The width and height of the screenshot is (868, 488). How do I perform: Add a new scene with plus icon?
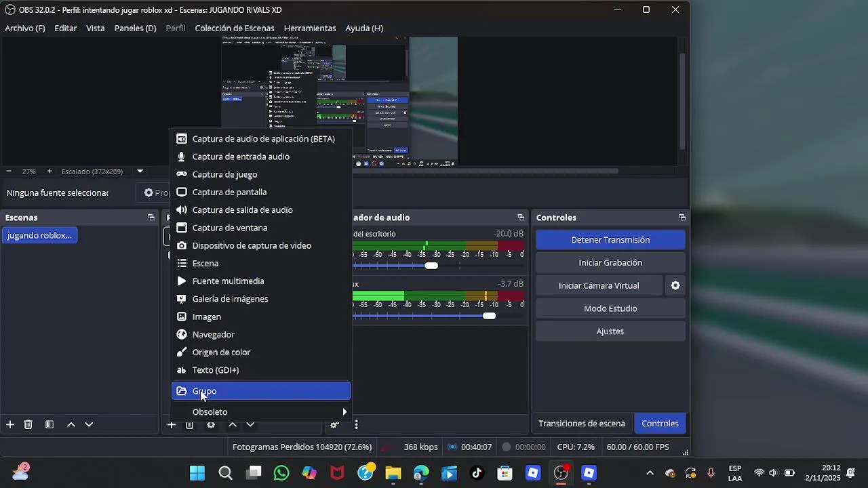[x=10, y=425]
